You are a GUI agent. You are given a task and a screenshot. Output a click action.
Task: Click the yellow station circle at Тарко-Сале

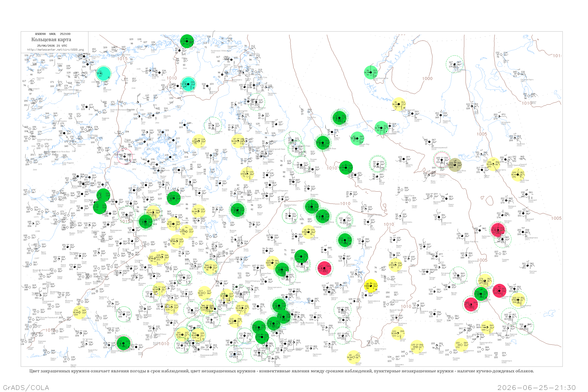coord(518,174)
